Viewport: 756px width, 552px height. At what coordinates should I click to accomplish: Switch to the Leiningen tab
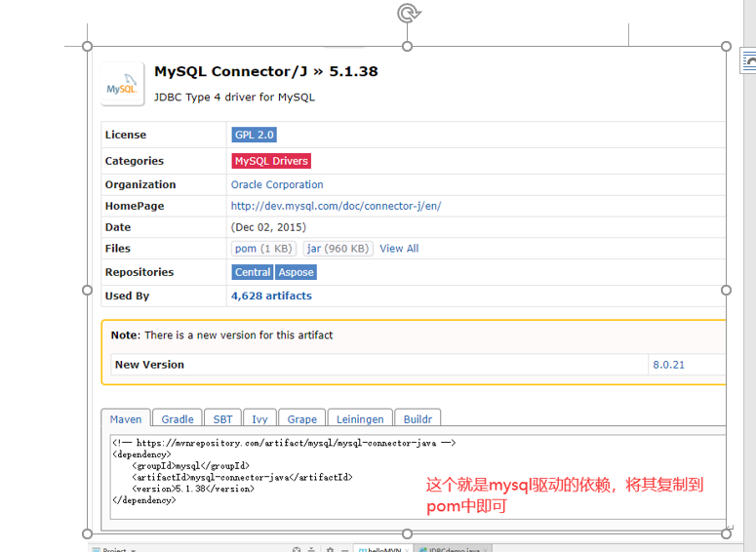360,418
